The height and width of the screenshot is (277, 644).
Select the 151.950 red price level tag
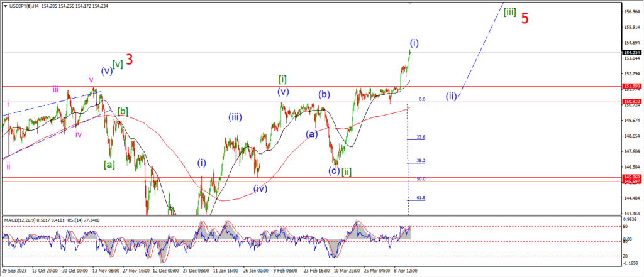click(631, 86)
